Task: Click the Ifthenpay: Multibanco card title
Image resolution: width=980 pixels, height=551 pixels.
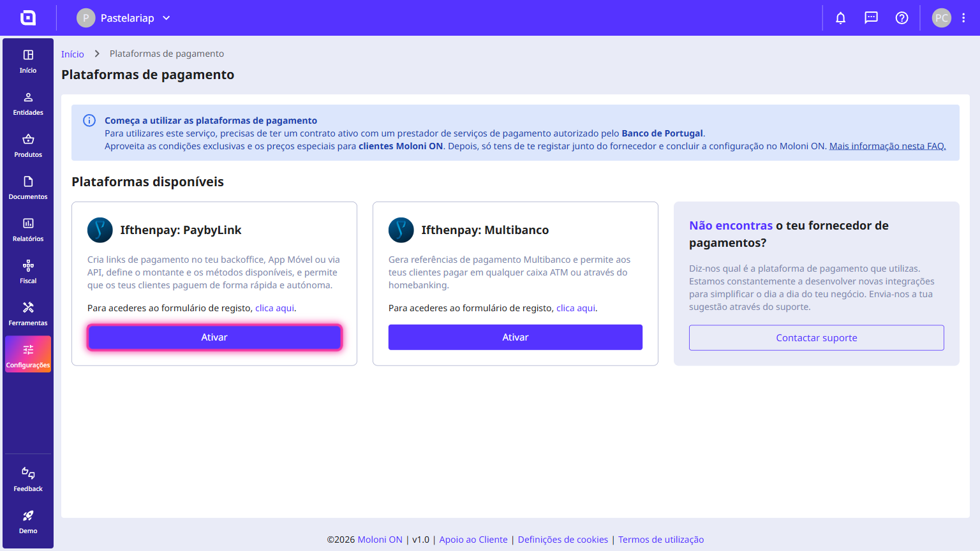Action: (x=485, y=230)
